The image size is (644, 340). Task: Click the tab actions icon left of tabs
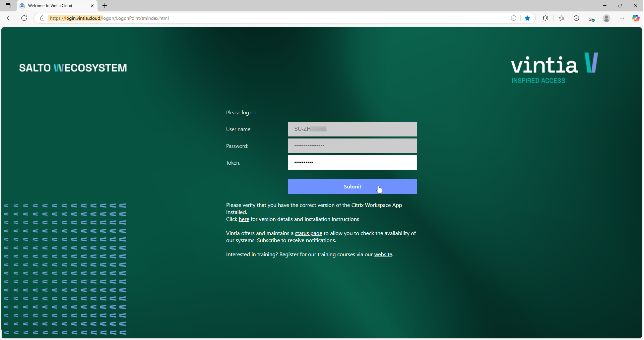tap(8, 6)
